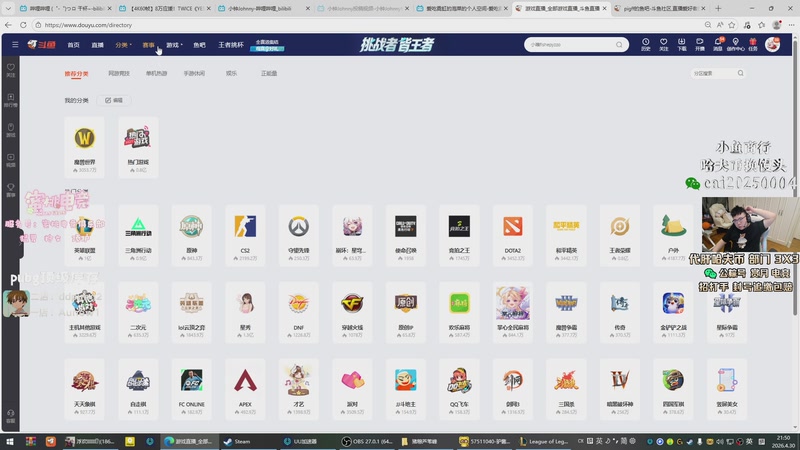This screenshot has width=800, height=450.
Task: Open the 欢乐麻将 category
Action: [459, 312]
